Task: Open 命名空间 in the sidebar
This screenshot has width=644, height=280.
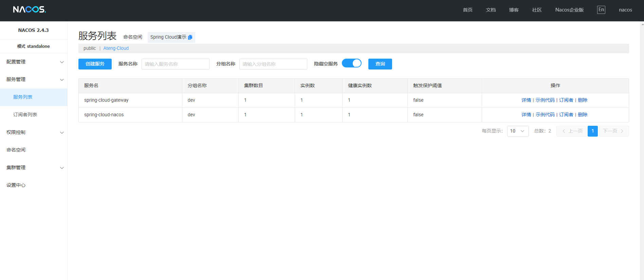Action: click(x=16, y=150)
